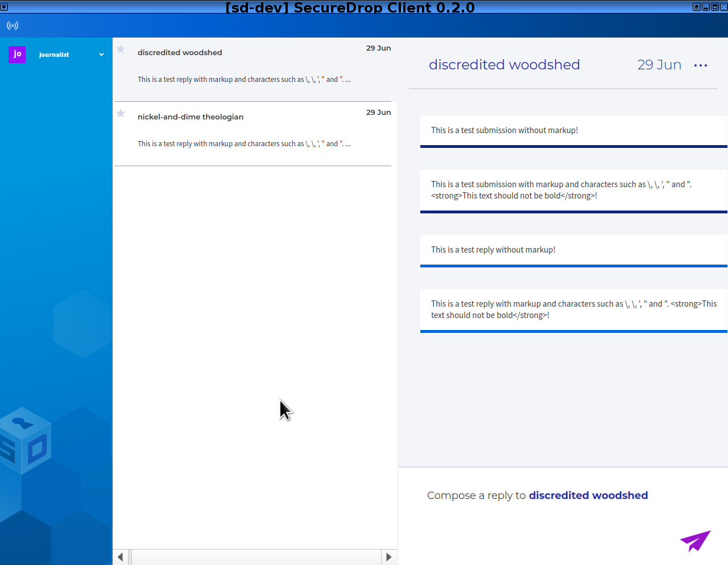
Task: Click the 29 Jun date on discredited woodshed row
Action: tap(378, 48)
